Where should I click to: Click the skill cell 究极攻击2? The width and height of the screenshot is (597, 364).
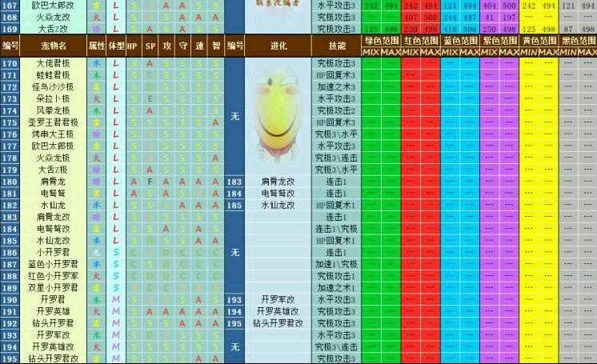pos(337,110)
